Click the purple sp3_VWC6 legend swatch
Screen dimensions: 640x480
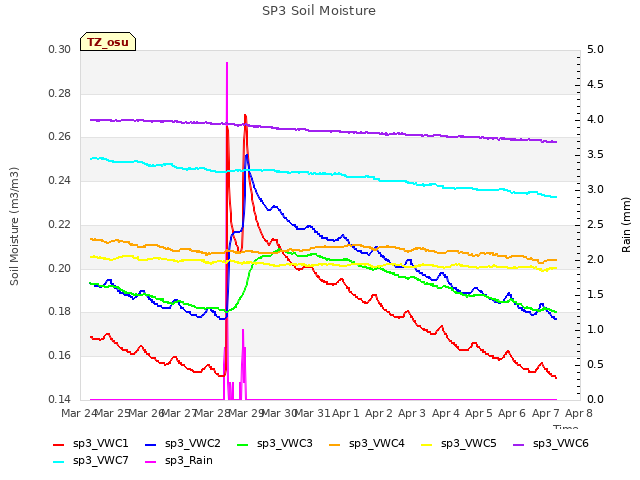pyautogui.click(x=519, y=445)
